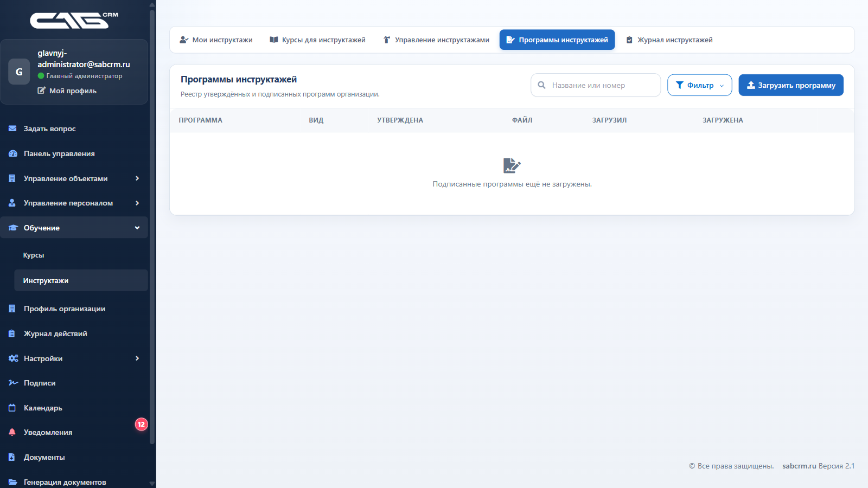The width and height of the screenshot is (868, 488).
Task: Open Мой профиль link
Action: click(x=67, y=91)
